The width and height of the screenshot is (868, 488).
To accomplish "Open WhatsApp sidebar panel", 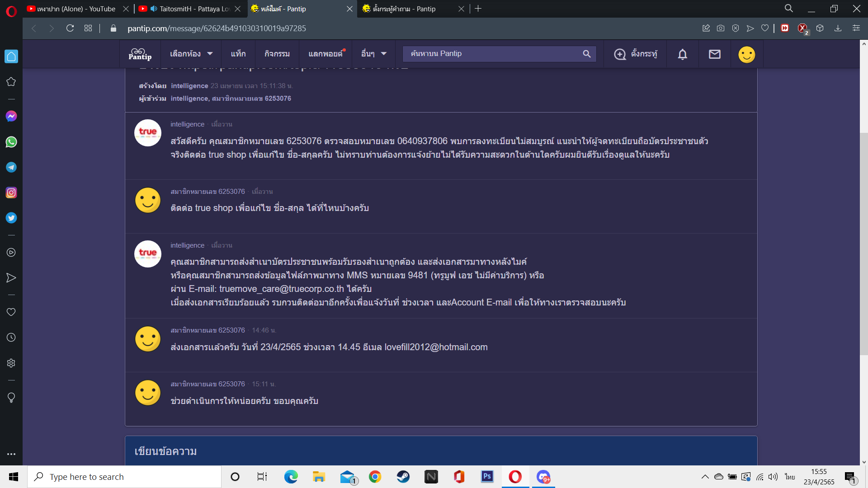I will pos(11,142).
